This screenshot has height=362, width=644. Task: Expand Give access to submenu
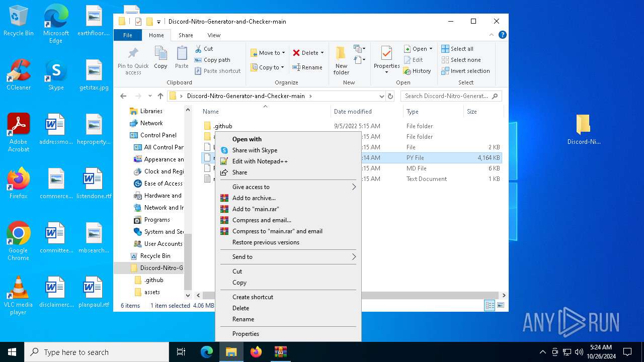288,187
